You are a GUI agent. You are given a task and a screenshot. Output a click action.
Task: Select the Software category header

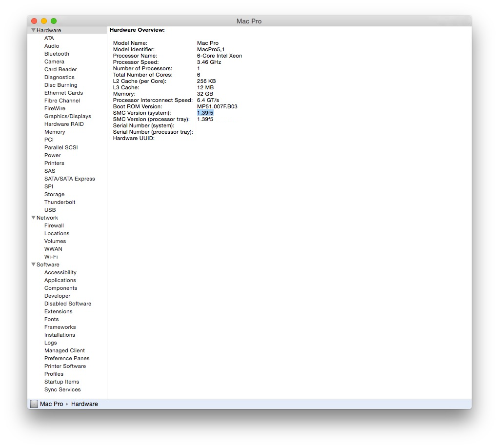tap(48, 265)
